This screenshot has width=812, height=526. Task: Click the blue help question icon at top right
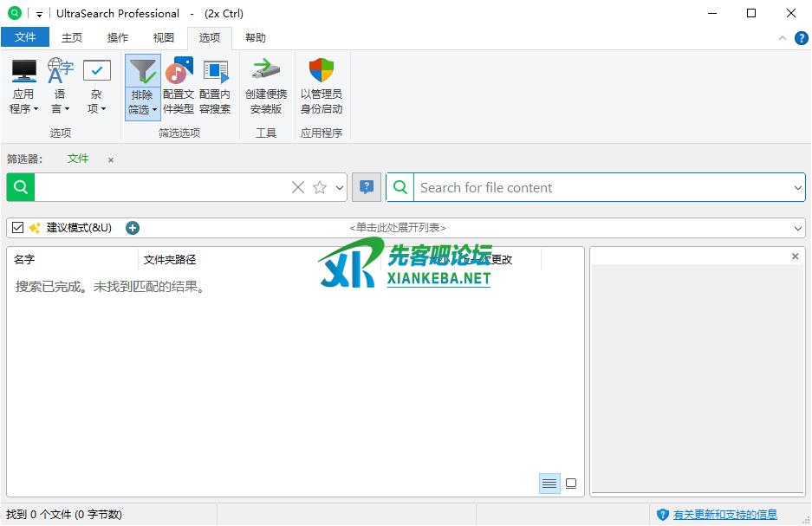tap(801, 38)
